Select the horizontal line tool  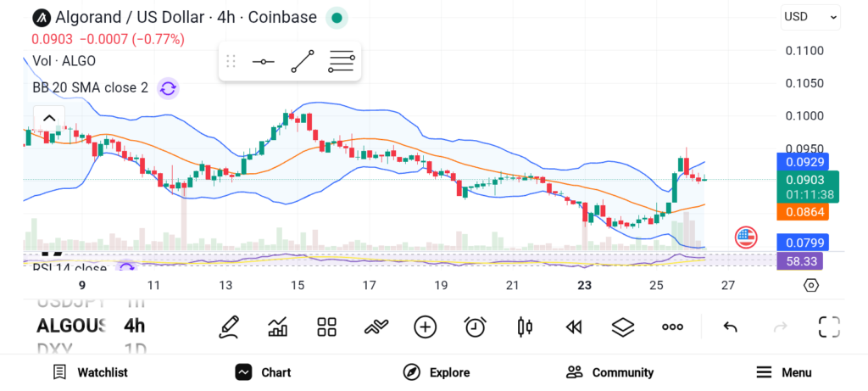(x=263, y=62)
